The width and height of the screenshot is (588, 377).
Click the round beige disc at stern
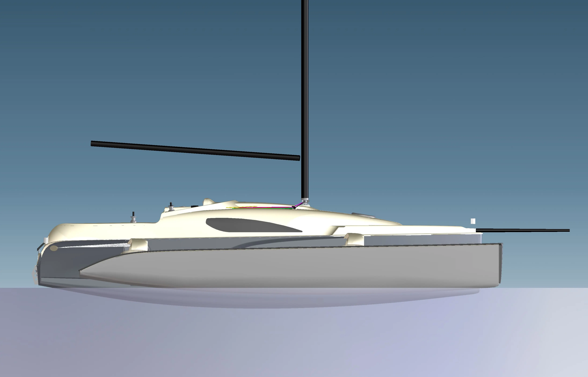click(54, 248)
